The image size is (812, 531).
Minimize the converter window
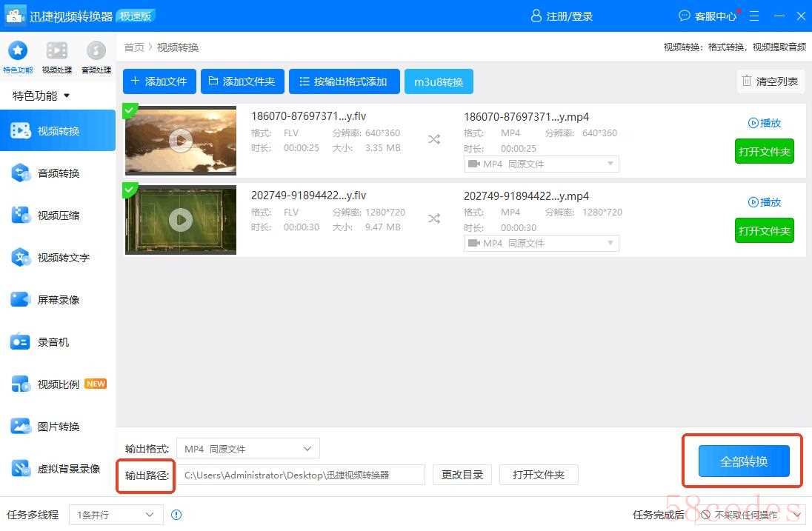779,16
